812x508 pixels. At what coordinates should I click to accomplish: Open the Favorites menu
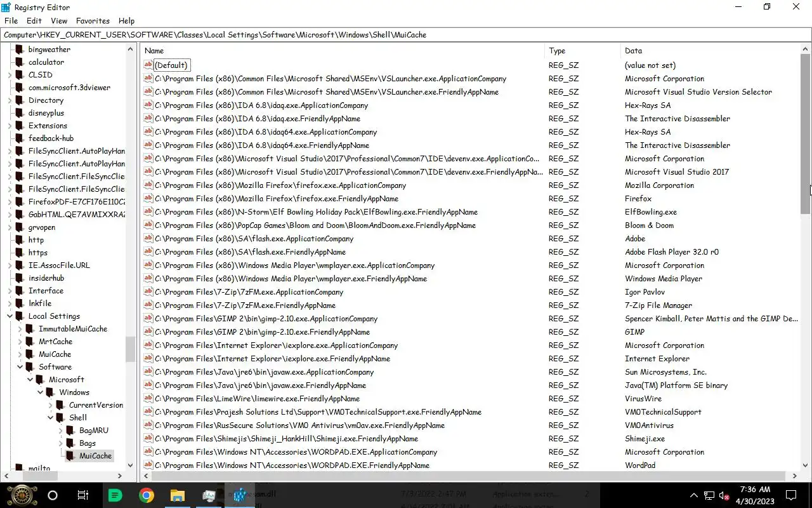click(x=93, y=21)
